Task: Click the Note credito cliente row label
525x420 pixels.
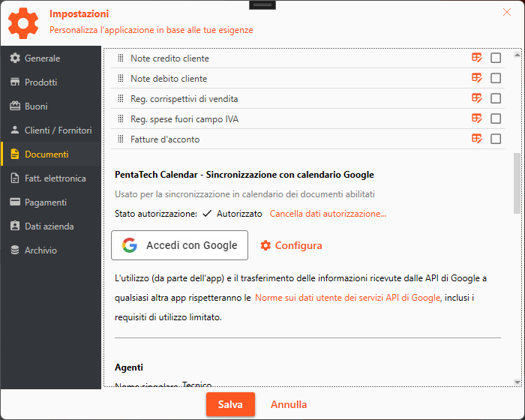Action: (x=169, y=58)
